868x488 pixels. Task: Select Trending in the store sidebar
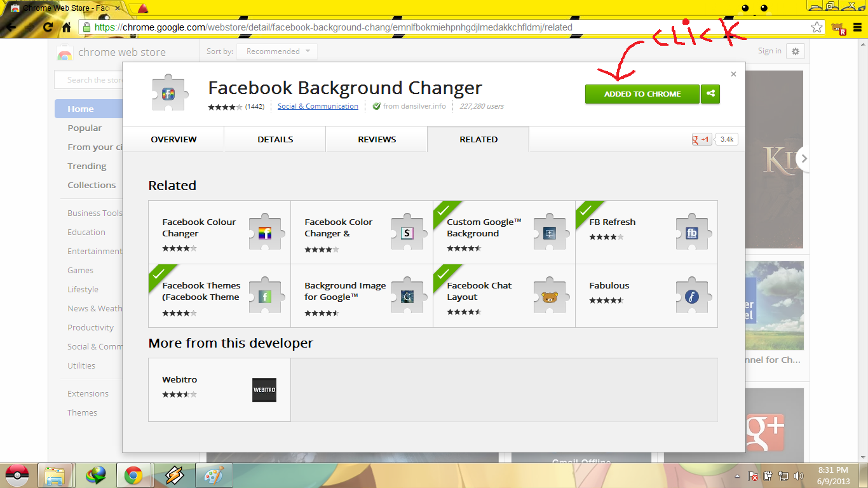(x=87, y=166)
